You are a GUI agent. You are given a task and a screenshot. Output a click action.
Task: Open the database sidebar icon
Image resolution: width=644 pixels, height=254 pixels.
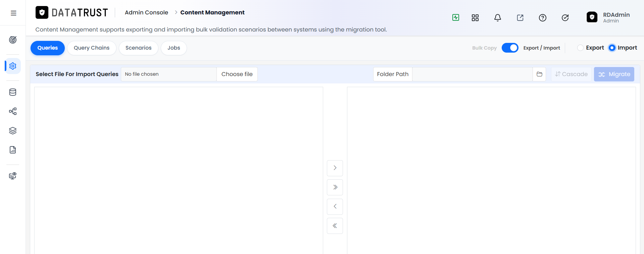[13, 92]
